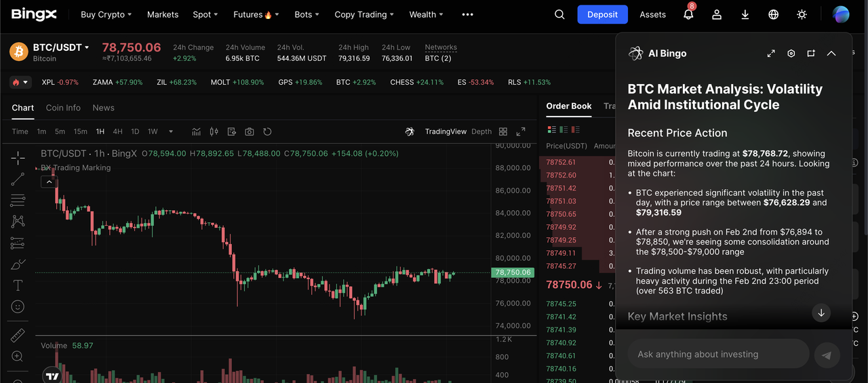Select the text annotation tool

(x=18, y=285)
